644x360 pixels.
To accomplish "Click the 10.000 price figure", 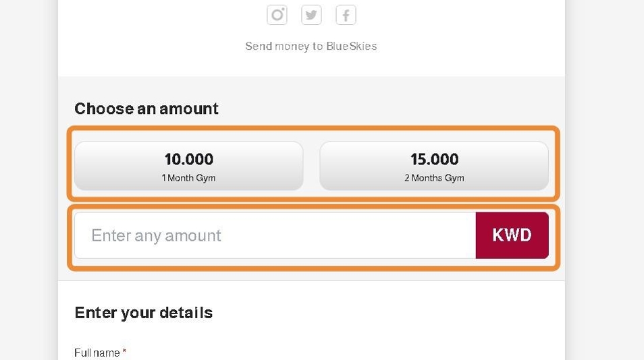I will pyautogui.click(x=188, y=159).
